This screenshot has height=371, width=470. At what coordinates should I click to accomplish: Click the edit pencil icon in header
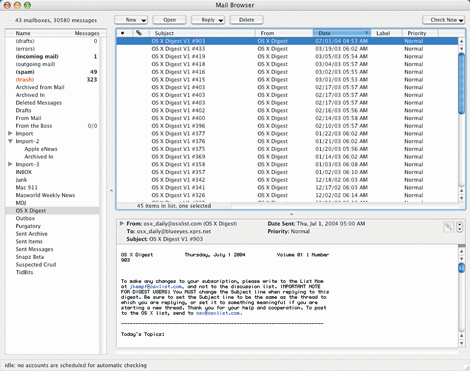[x=448, y=227]
